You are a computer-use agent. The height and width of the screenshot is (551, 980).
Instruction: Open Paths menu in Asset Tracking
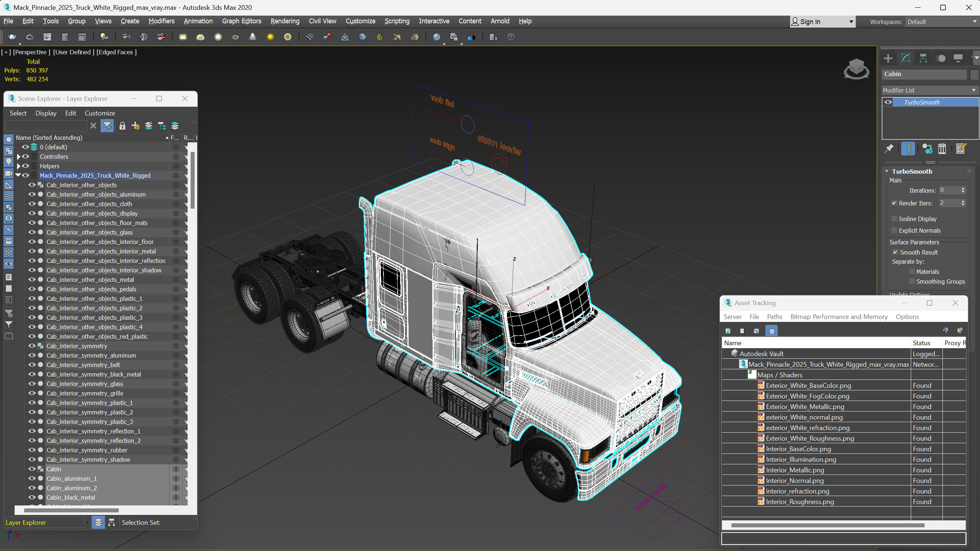774,317
